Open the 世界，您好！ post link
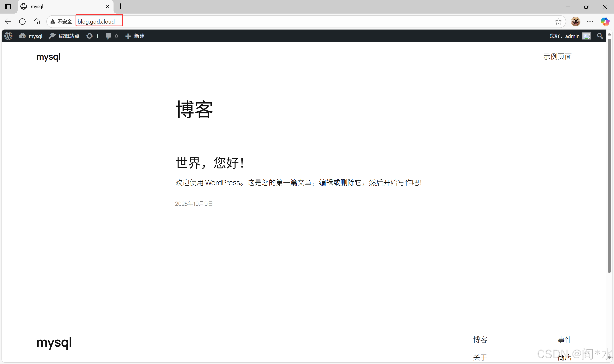Image resolution: width=614 pixels, height=364 pixels. point(209,163)
